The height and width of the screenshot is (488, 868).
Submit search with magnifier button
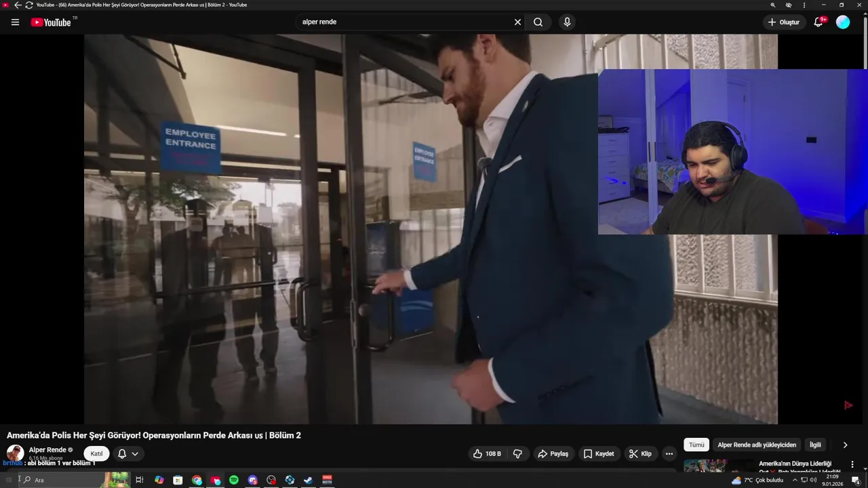click(538, 22)
